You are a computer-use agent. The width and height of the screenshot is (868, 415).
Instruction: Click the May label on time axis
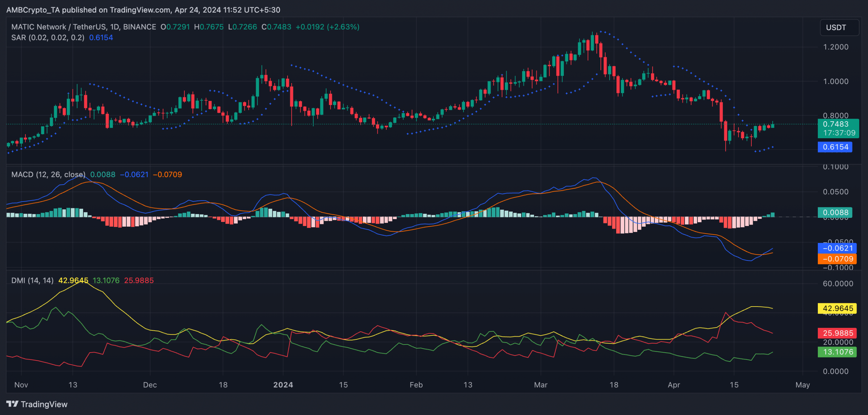coord(803,385)
